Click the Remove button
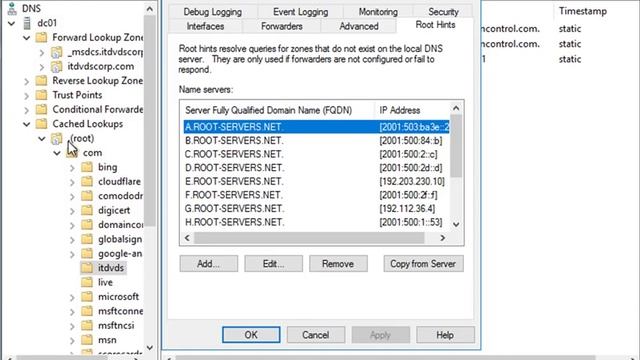The height and width of the screenshot is (360, 640). coord(338,264)
